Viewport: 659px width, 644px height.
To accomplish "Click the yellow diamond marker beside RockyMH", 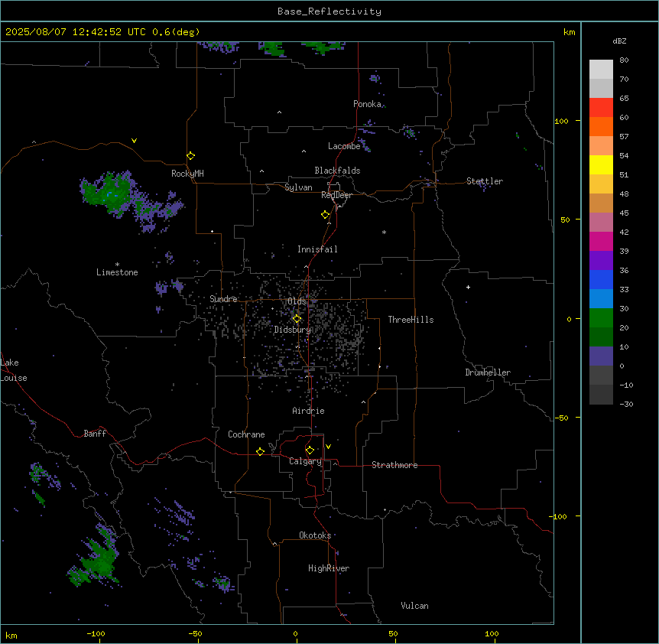I will [x=190, y=155].
